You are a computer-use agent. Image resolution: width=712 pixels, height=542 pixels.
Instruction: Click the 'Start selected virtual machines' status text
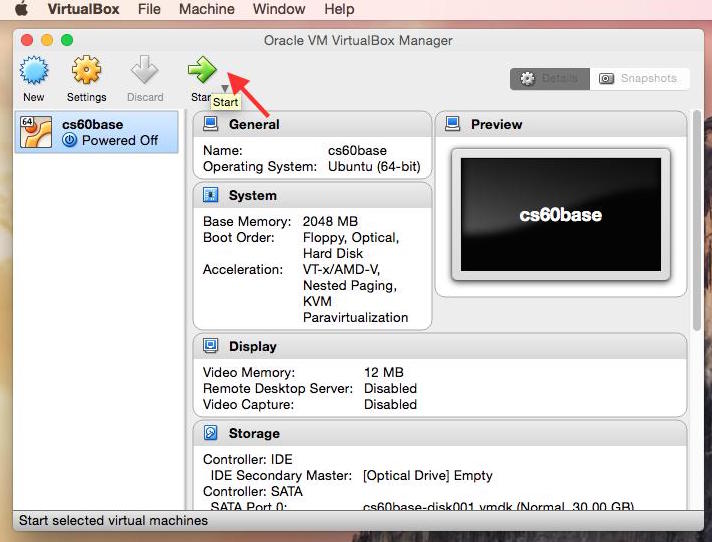[x=113, y=520]
